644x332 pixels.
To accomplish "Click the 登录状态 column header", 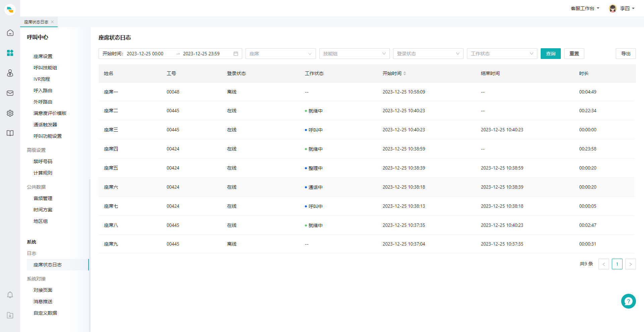I will coord(236,73).
